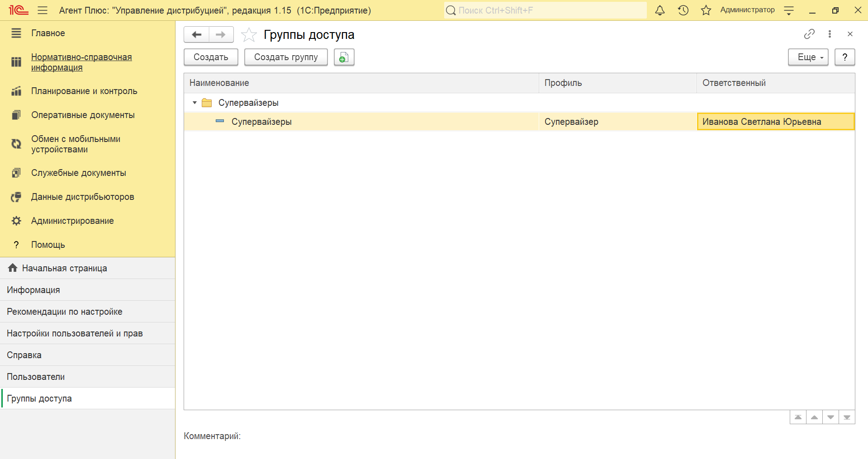Open the hamburger service menu in title bar
Image resolution: width=868 pixels, height=459 pixels.
pos(43,10)
